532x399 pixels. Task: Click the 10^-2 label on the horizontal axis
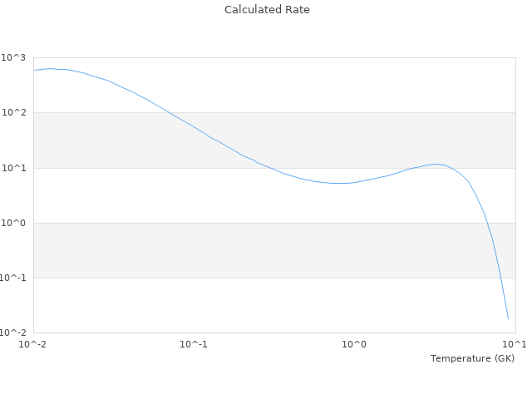tap(33, 344)
